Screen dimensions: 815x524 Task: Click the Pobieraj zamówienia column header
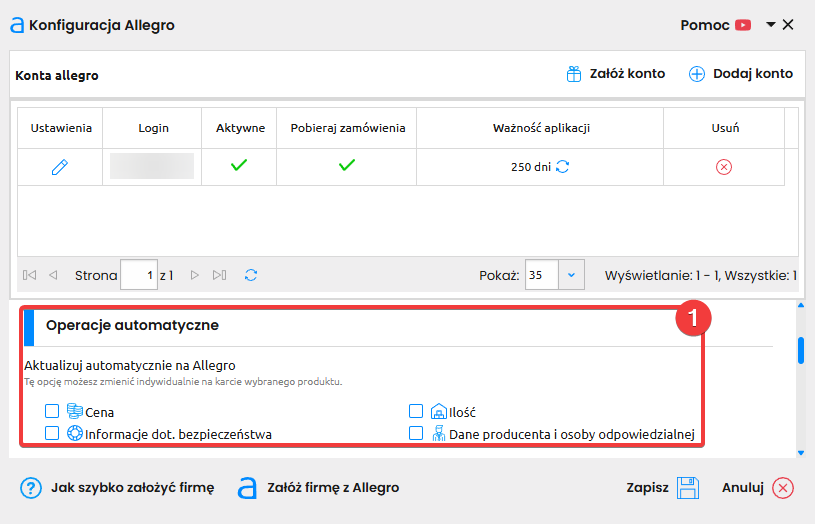tap(347, 128)
